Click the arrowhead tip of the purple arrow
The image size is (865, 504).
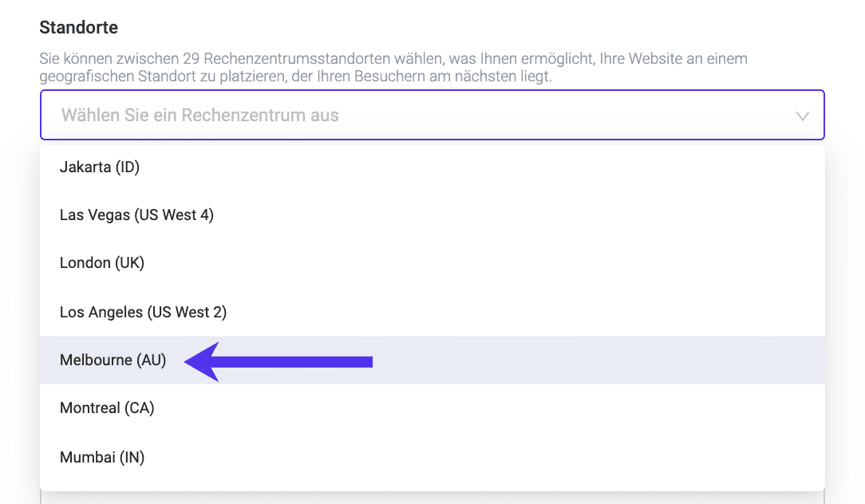click(190, 362)
